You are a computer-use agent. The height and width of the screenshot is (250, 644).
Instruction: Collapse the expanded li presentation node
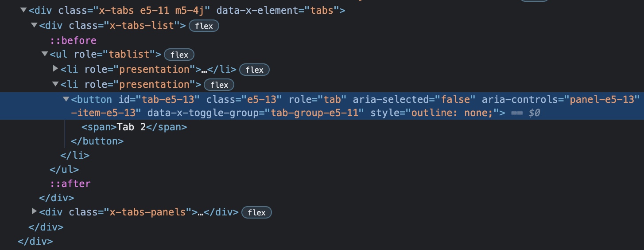55,84
